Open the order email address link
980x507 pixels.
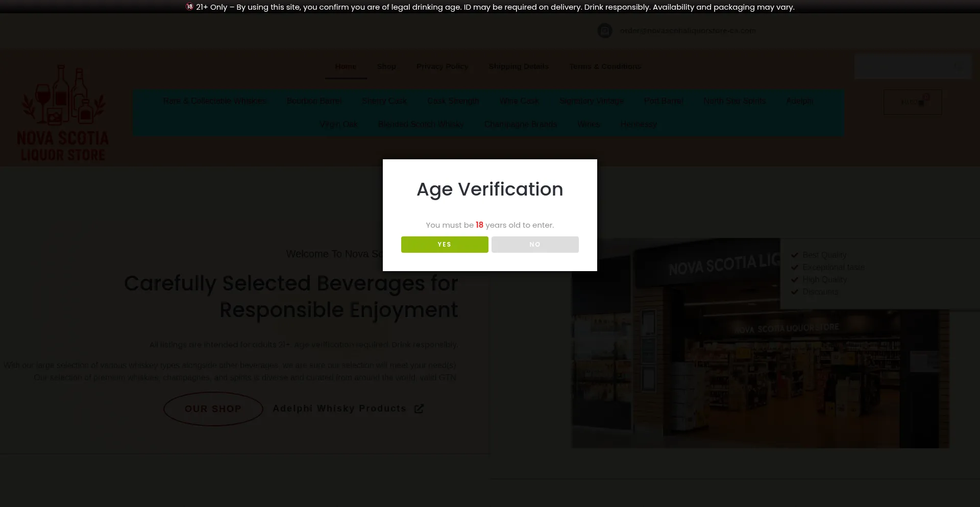tap(688, 31)
